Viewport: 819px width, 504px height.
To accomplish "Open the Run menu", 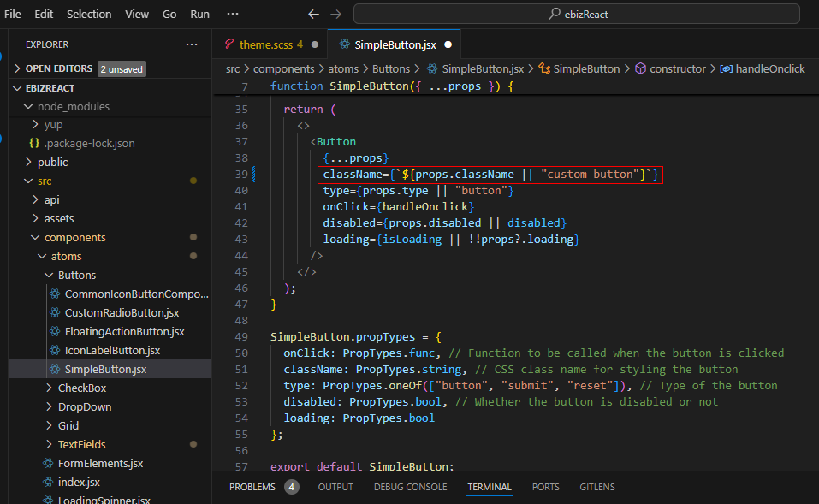I will 199,14.
